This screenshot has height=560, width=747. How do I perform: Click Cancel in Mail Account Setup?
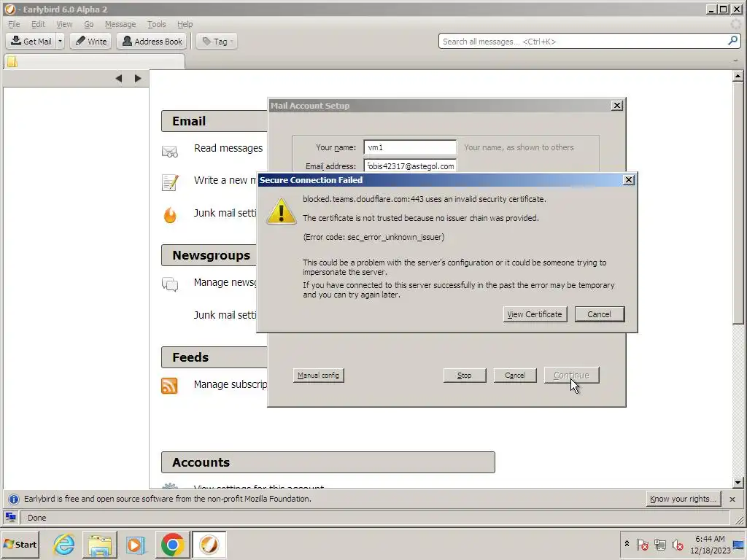click(x=515, y=376)
